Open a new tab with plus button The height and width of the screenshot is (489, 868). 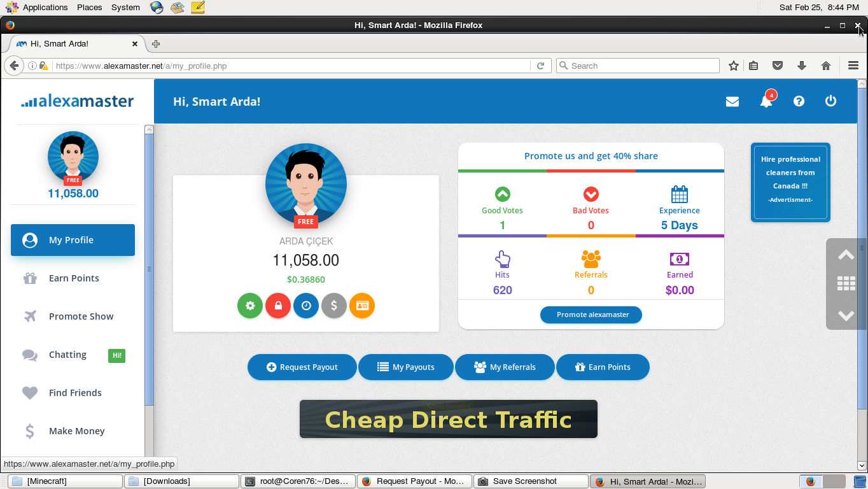[x=156, y=44]
